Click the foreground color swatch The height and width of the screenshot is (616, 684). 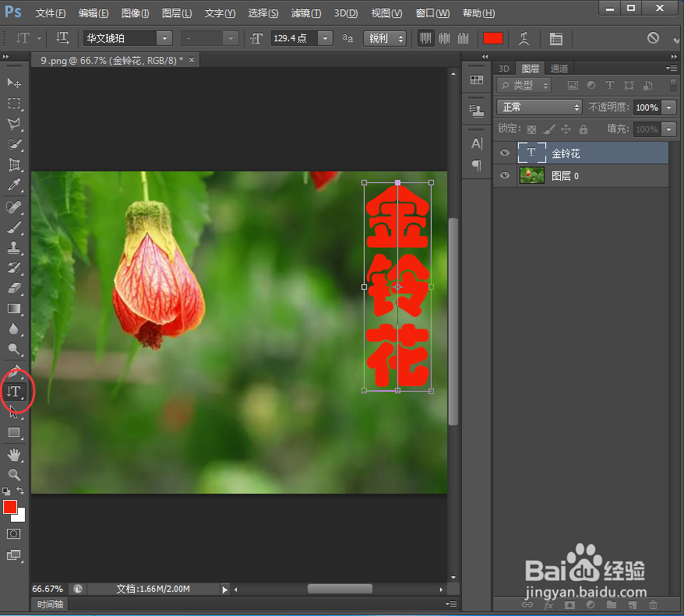coord(10,508)
